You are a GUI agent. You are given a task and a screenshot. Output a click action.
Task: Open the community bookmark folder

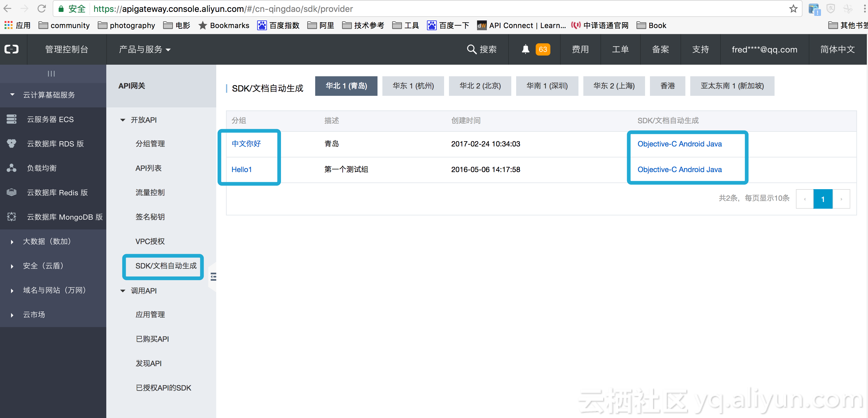(64, 25)
